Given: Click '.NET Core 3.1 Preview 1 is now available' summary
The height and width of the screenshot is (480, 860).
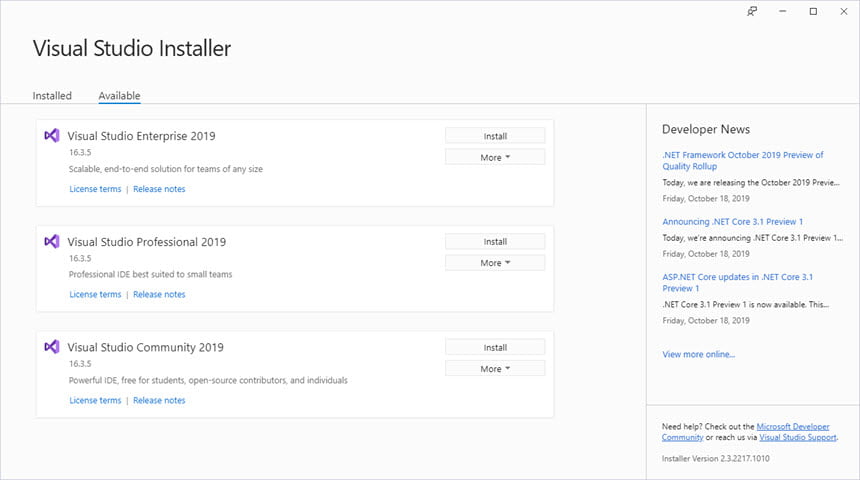Looking at the screenshot, I should [x=745, y=304].
